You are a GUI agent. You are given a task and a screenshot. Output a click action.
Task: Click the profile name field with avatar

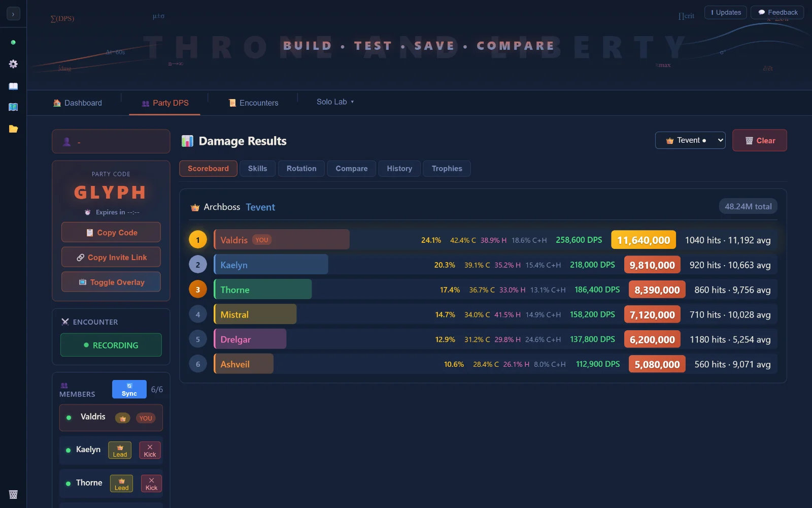(111, 141)
